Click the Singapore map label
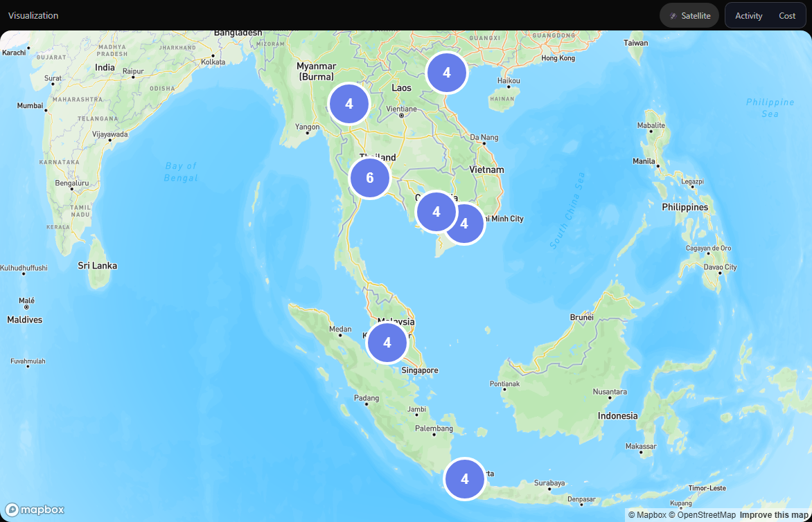This screenshot has height=522, width=812. pyautogui.click(x=419, y=370)
